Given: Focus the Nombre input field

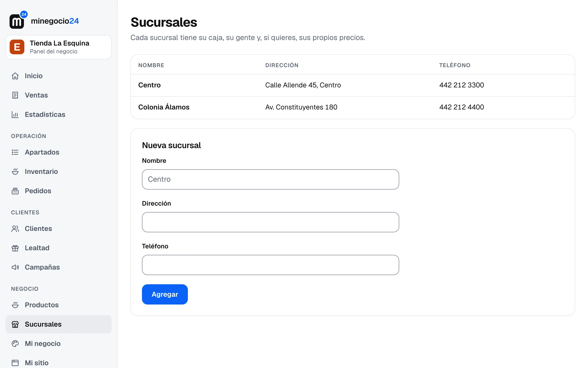Looking at the screenshot, I should point(270,179).
